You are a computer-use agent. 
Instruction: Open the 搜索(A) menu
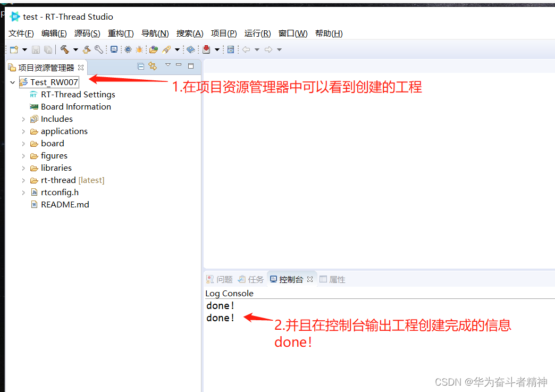[190, 34]
